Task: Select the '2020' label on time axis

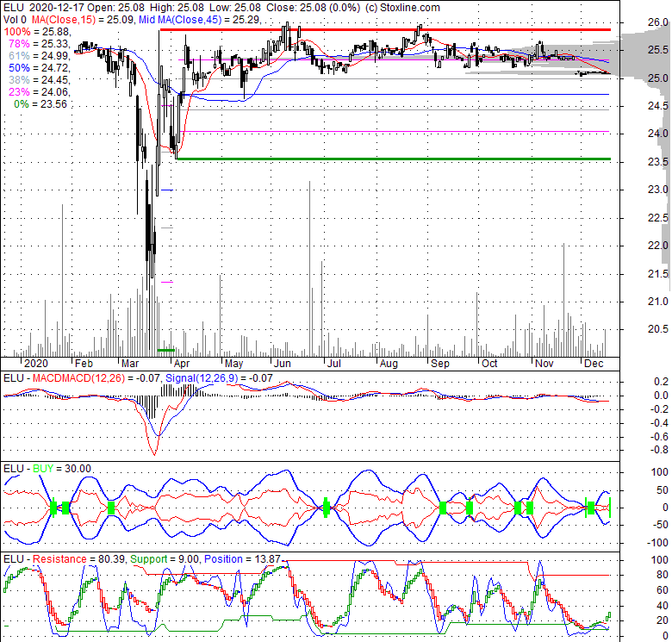Action: (36, 364)
